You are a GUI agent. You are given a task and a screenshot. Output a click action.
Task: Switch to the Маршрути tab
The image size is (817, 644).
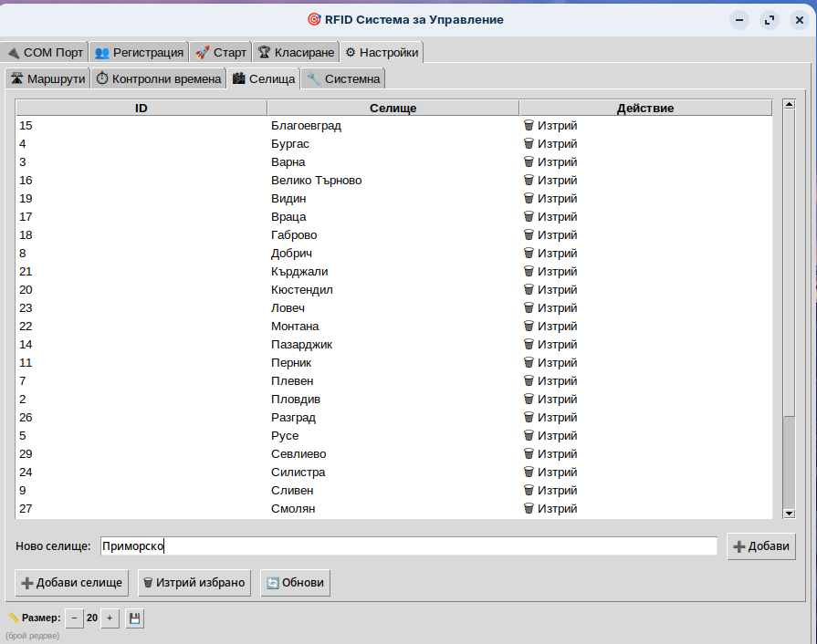47,79
